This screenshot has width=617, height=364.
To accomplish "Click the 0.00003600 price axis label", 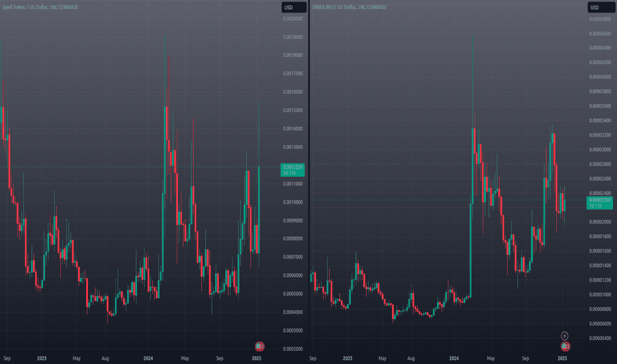I will click(600, 106).
